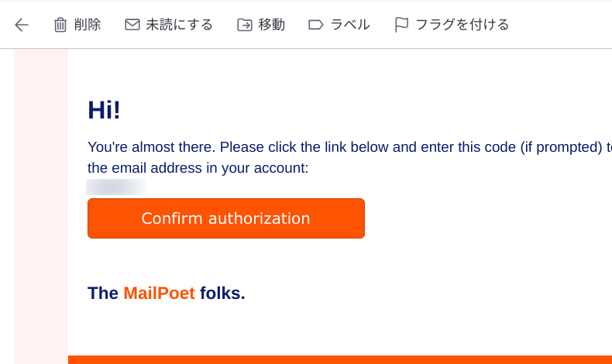Viewport: 612px width, 364px height.
Task: Select フラグを付ける to flag the message
Action: [x=462, y=25]
